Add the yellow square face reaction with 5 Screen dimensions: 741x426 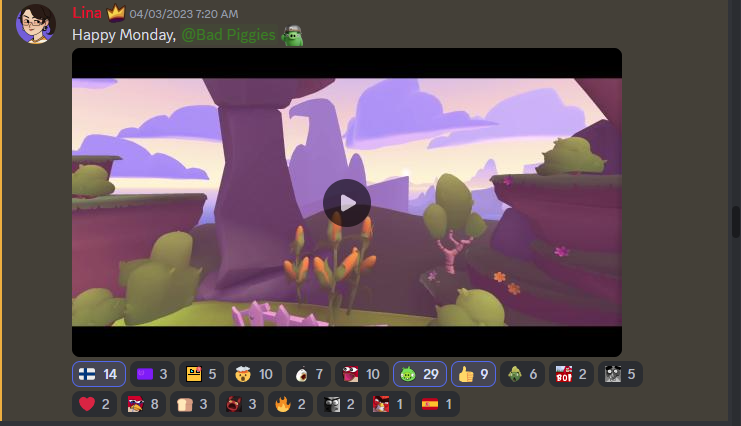[201, 374]
